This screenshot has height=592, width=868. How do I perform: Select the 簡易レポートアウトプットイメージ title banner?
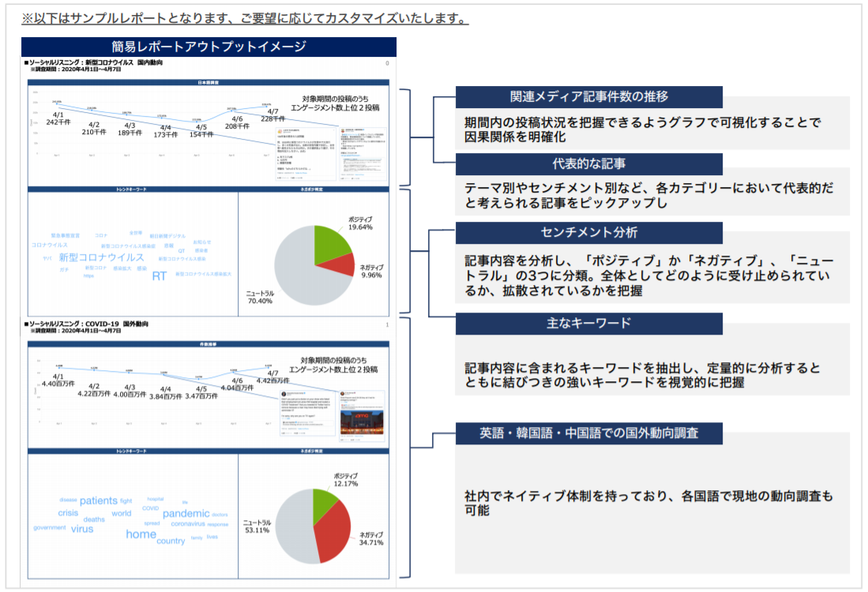(209, 47)
